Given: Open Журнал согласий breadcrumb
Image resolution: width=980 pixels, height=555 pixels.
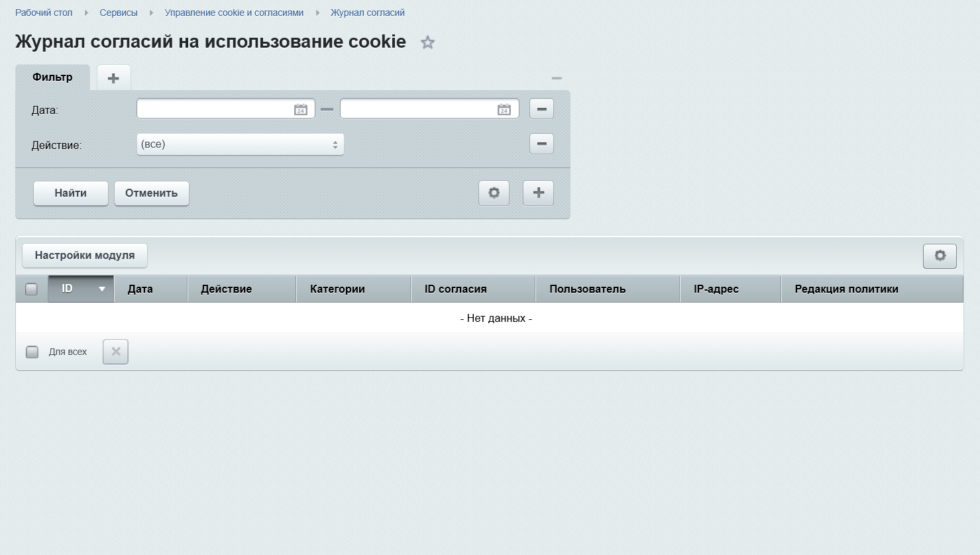Looking at the screenshot, I should (368, 13).
